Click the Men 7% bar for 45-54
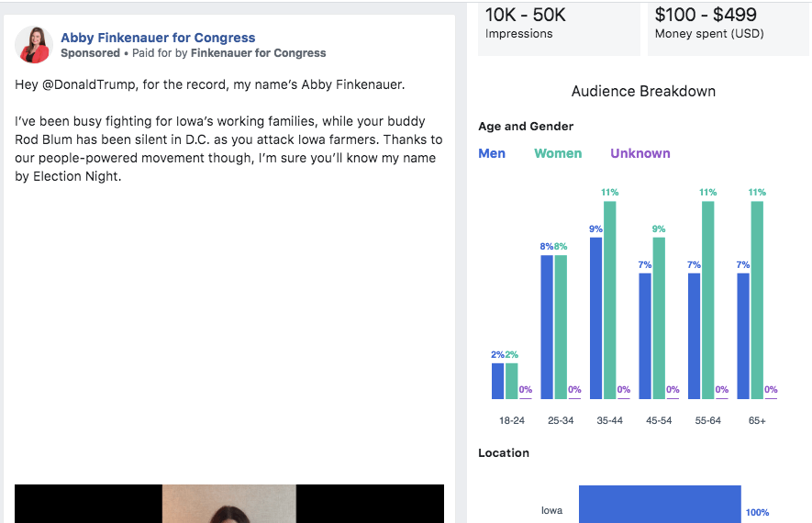The width and height of the screenshot is (812, 523). (645, 336)
